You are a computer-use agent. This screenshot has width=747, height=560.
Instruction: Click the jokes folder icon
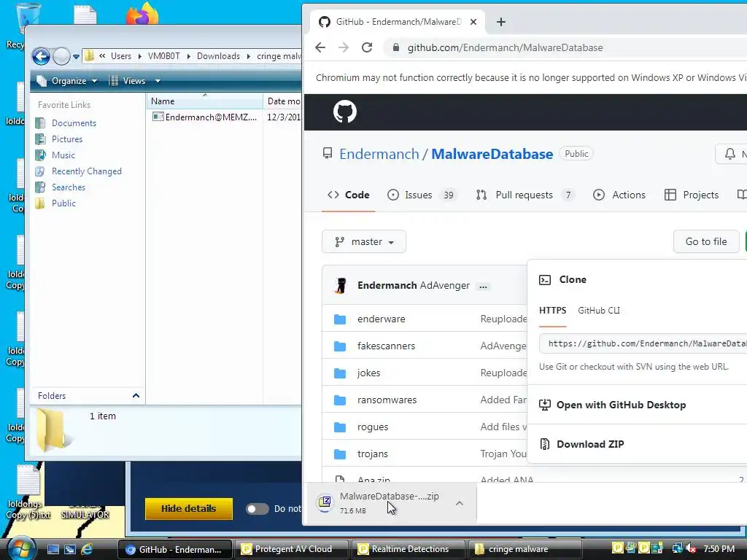point(340,373)
